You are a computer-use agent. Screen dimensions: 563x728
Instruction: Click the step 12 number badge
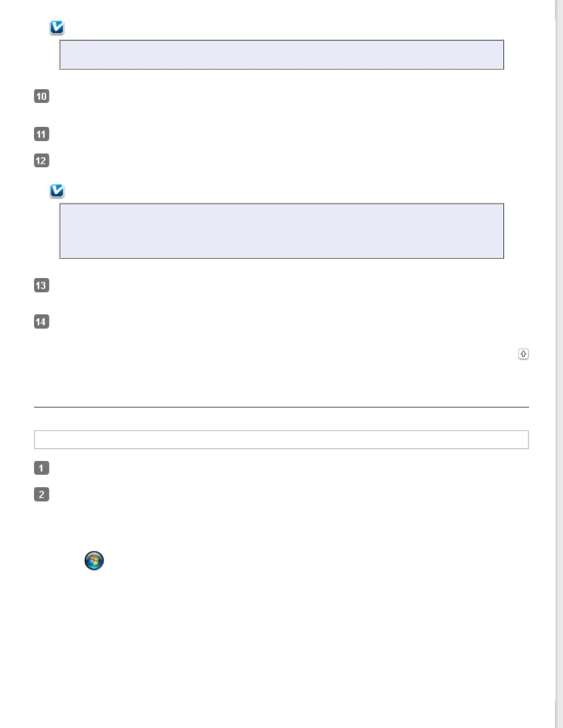41,160
